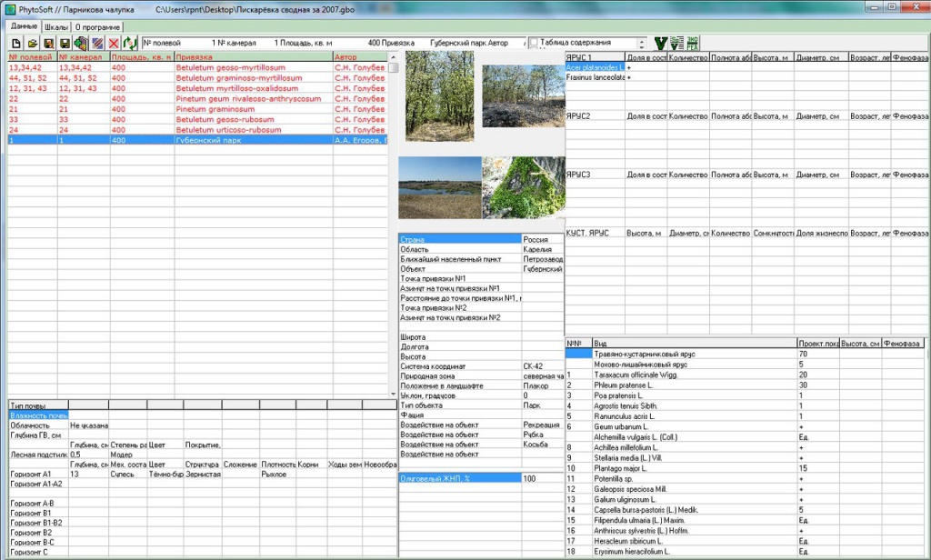Click the green refresh arrows icon
Image resolution: width=931 pixels, height=560 pixels.
129,44
